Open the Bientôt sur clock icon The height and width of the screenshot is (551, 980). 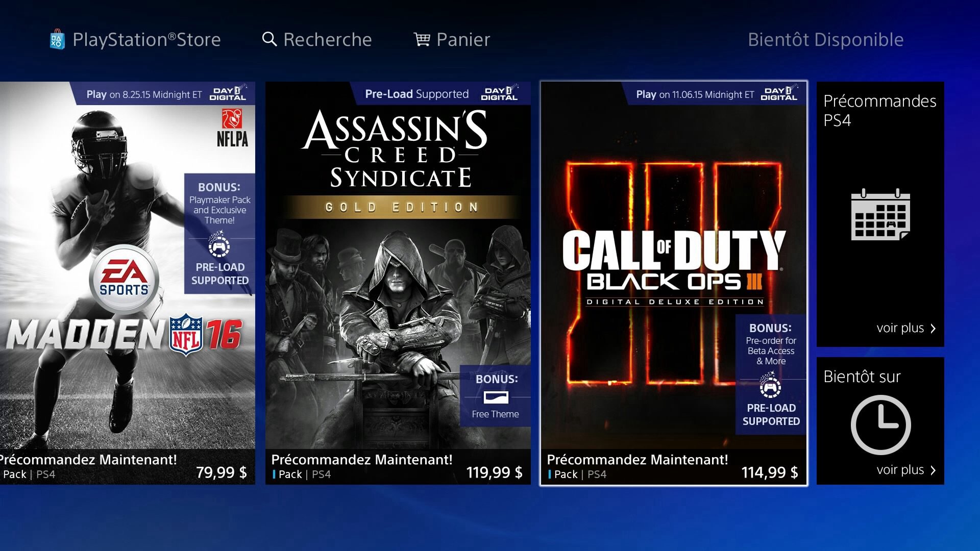[x=880, y=424]
